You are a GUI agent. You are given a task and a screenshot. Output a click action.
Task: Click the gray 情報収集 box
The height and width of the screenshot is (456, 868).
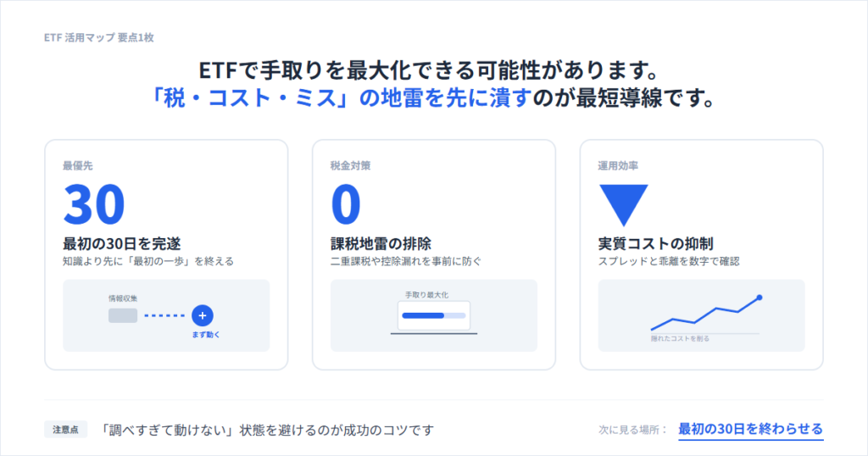click(123, 315)
